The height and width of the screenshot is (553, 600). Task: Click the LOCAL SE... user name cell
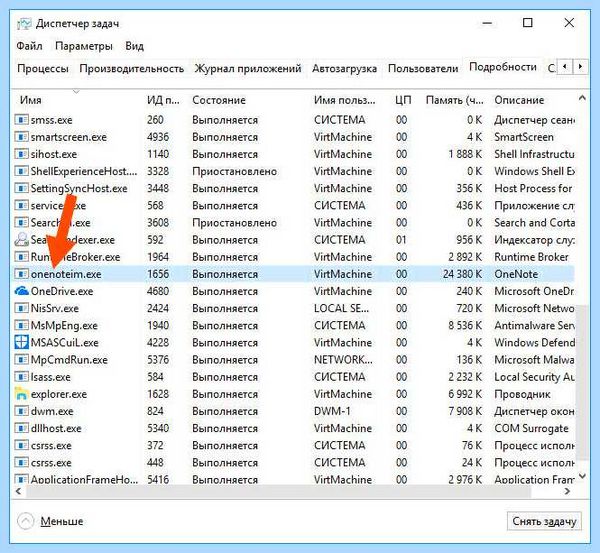341,308
